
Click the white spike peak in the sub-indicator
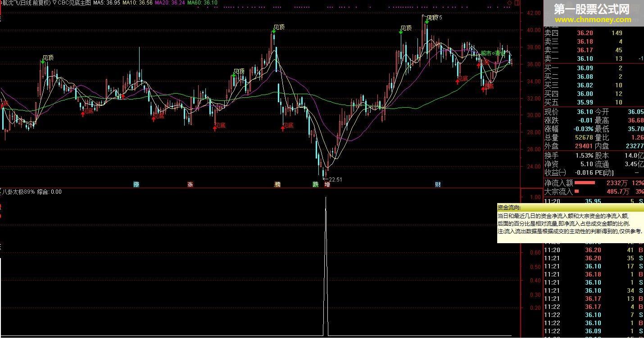tap(326, 198)
